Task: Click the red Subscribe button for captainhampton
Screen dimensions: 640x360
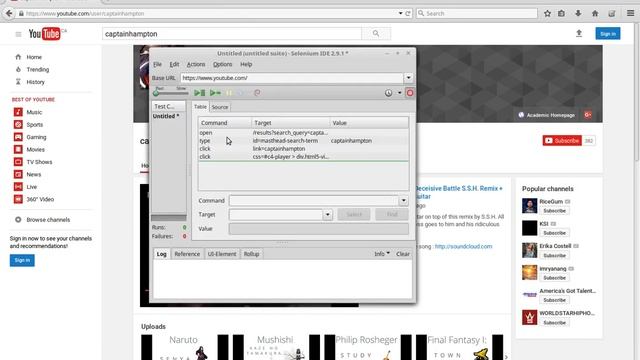Action: click(x=562, y=141)
